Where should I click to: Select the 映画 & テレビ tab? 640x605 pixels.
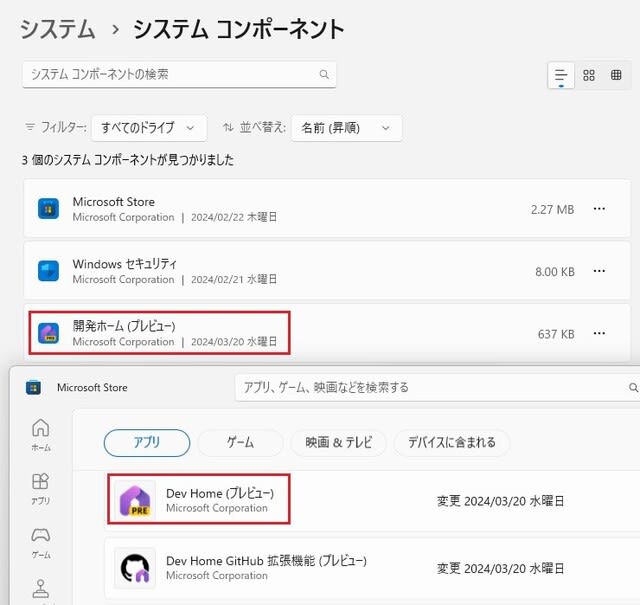pyautogui.click(x=338, y=443)
